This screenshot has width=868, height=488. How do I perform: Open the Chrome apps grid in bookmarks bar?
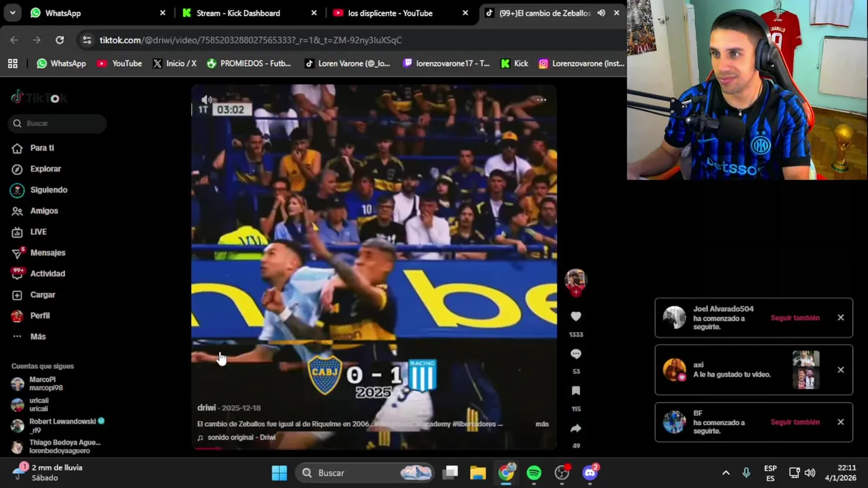[x=12, y=63]
